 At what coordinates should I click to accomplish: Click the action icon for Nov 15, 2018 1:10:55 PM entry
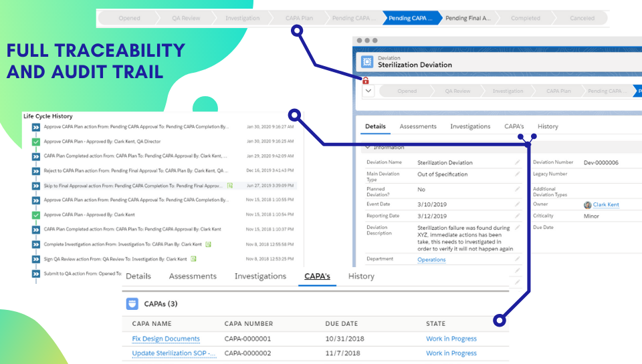click(x=36, y=200)
